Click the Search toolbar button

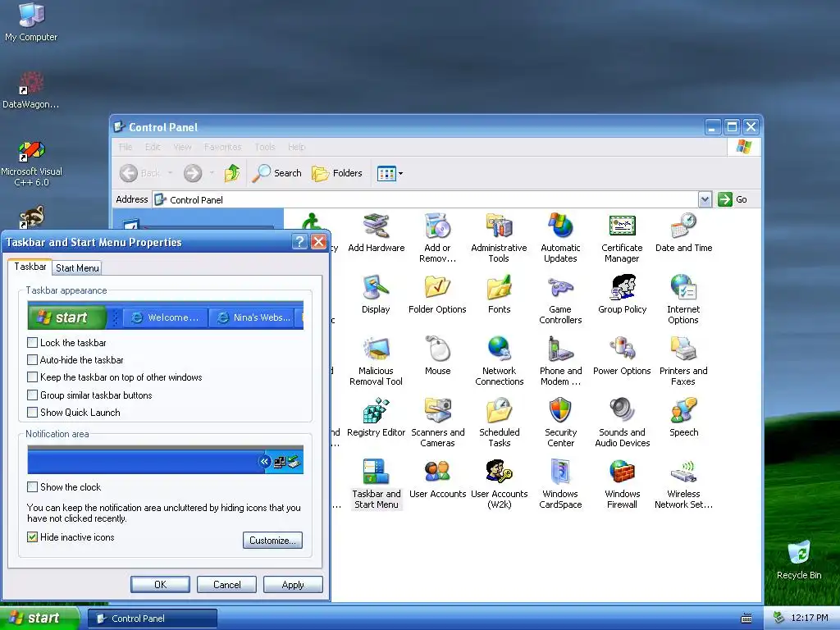tap(277, 173)
